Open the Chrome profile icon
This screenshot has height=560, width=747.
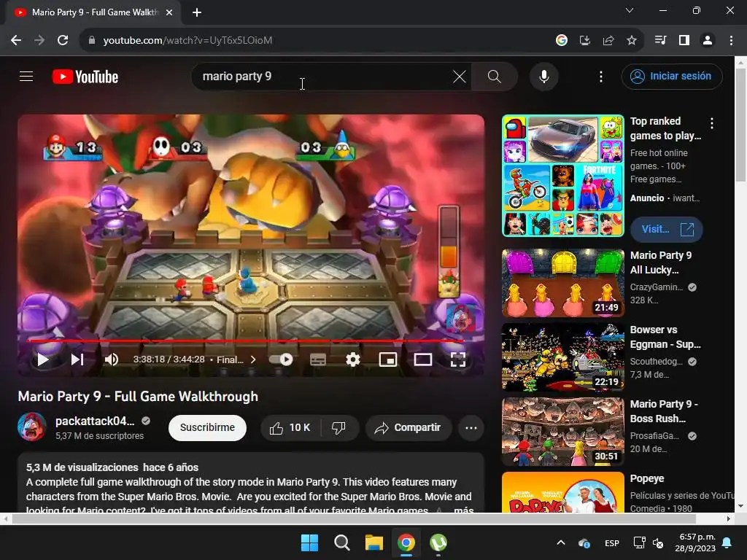pyautogui.click(x=708, y=40)
